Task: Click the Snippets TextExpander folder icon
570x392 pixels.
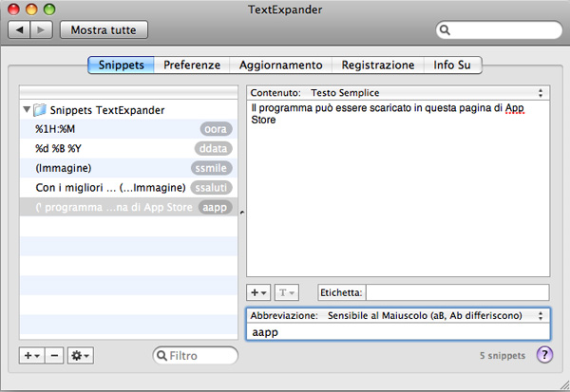Action: [x=40, y=110]
